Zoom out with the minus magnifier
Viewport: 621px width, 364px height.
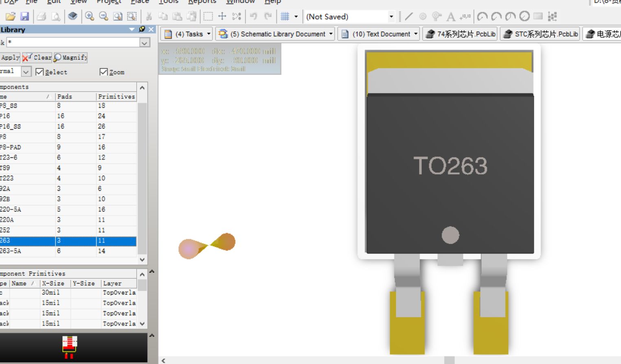coord(104,16)
